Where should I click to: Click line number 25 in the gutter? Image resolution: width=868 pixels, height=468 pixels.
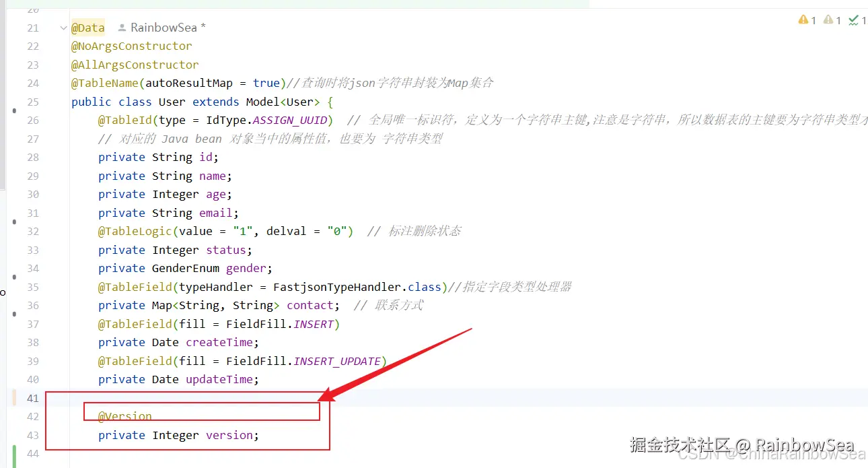33,102
